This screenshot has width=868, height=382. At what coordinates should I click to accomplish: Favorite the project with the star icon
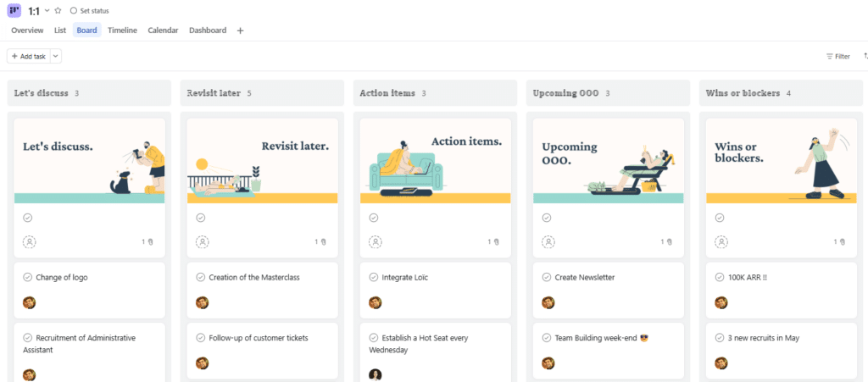[x=58, y=10]
